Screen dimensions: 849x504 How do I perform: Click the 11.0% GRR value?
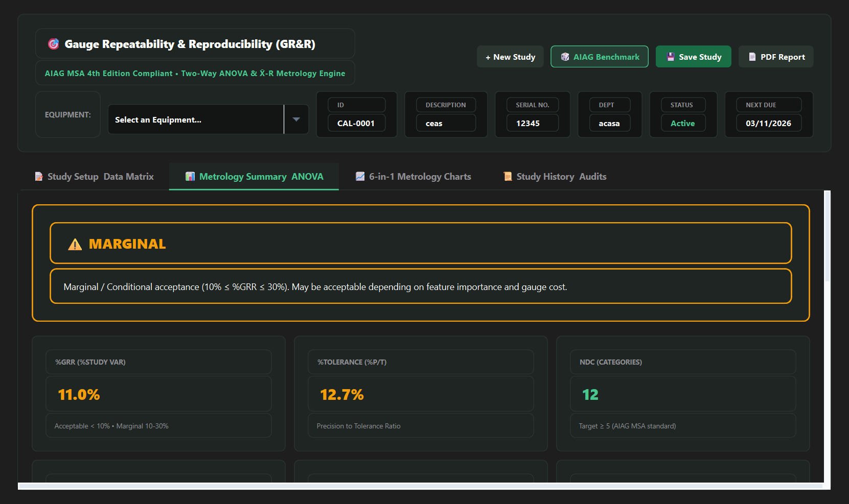pyautogui.click(x=79, y=395)
